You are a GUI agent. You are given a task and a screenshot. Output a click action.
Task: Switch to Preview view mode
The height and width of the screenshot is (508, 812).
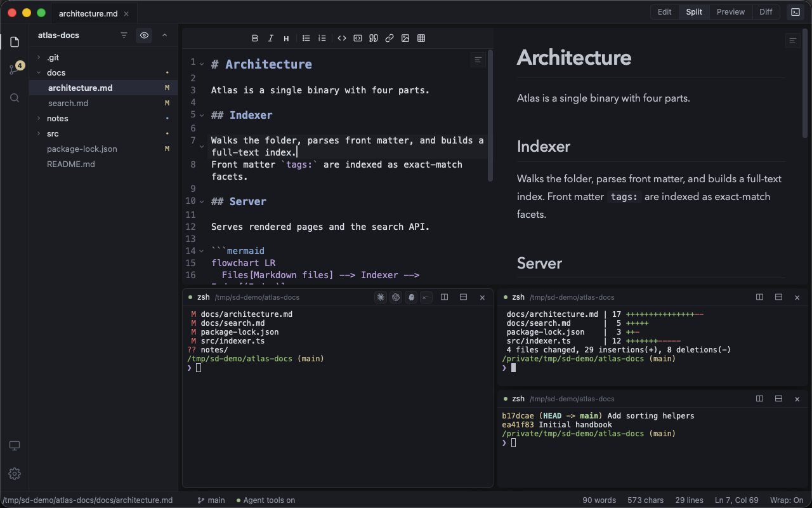point(731,12)
